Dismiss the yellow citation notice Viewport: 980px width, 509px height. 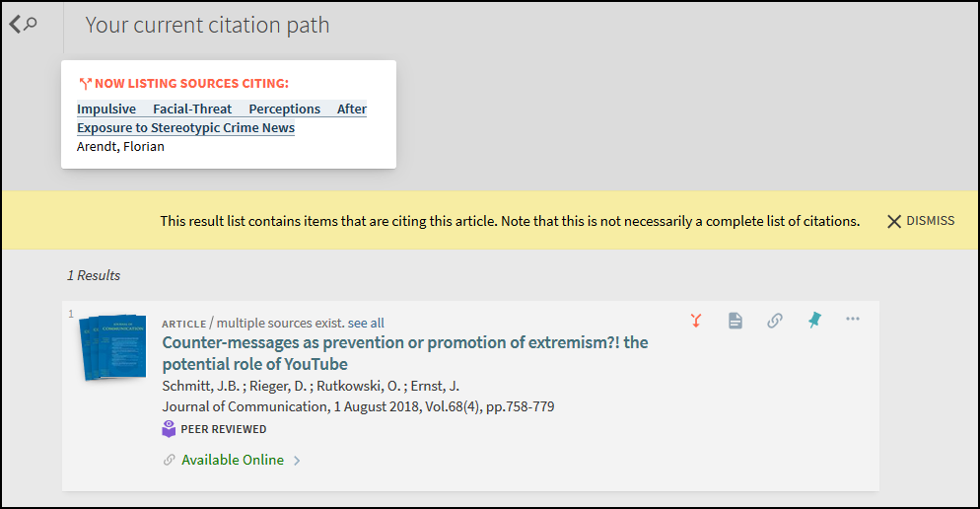click(920, 221)
